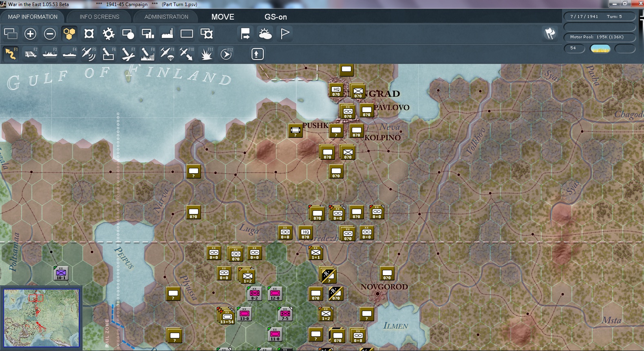Select the pink 7-5 unit counter
Image resolution: width=644 pixels, height=351 pixels.
click(285, 314)
